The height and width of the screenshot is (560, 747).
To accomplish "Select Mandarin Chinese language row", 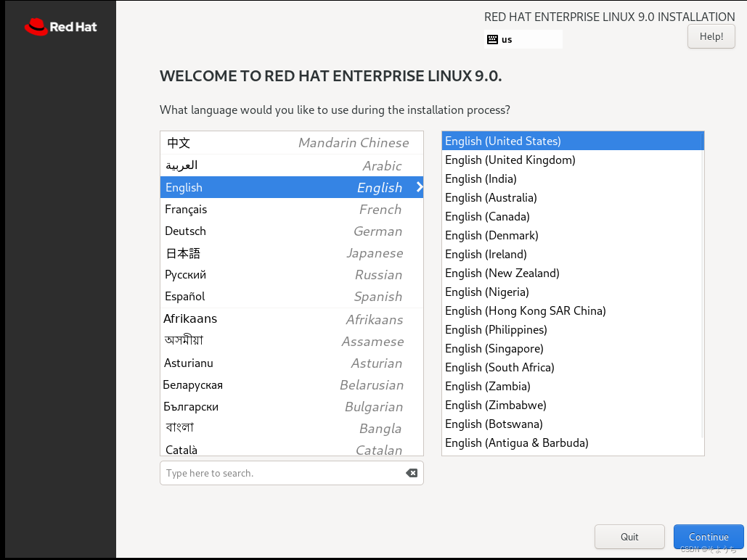I will [x=292, y=143].
